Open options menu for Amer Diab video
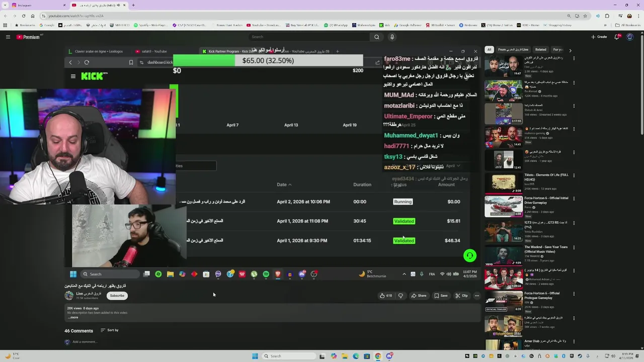 tap(574, 341)
